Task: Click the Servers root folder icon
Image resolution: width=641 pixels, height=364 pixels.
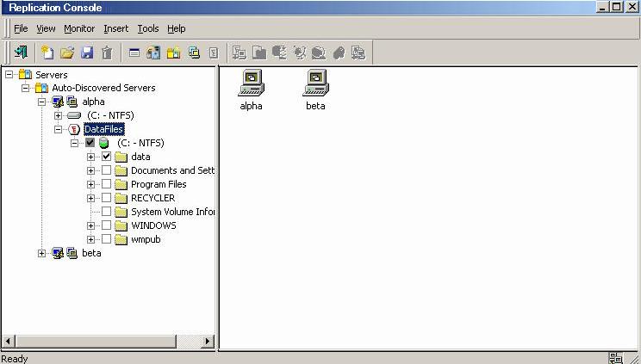Action: 25,74
